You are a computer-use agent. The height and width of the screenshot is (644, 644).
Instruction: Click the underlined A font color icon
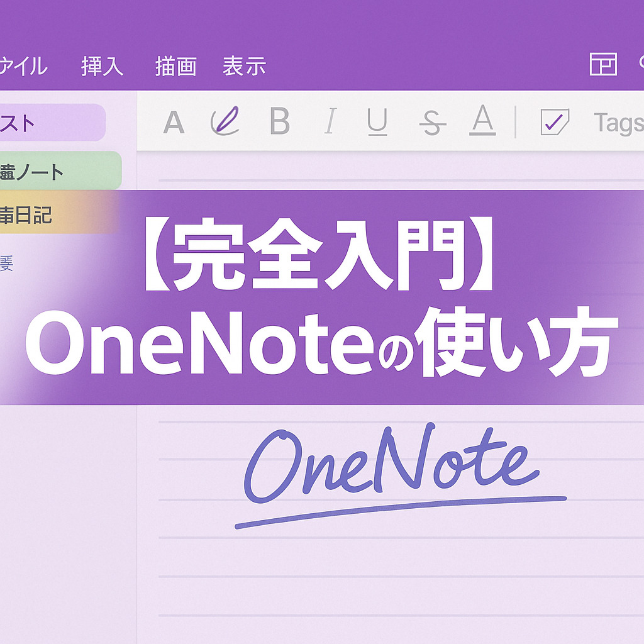click(482, 119)
